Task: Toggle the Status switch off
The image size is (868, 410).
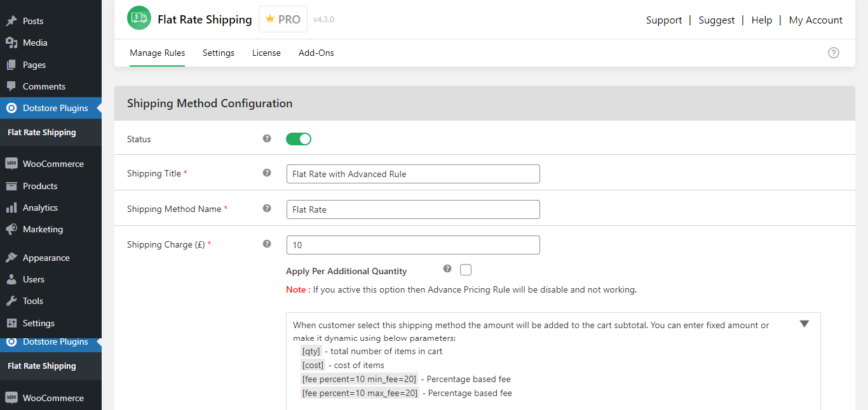Action: tap(299, 139)
